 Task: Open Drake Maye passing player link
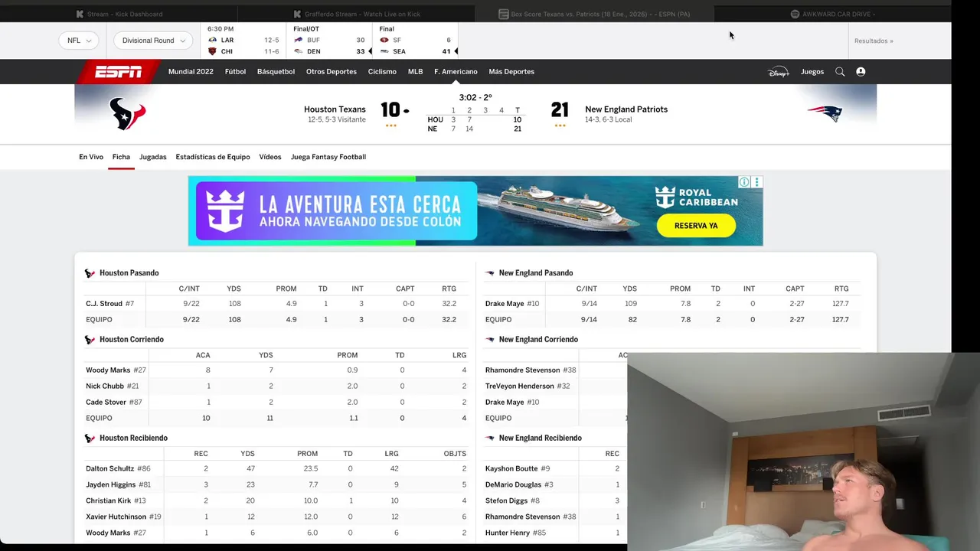pos(505,304)
